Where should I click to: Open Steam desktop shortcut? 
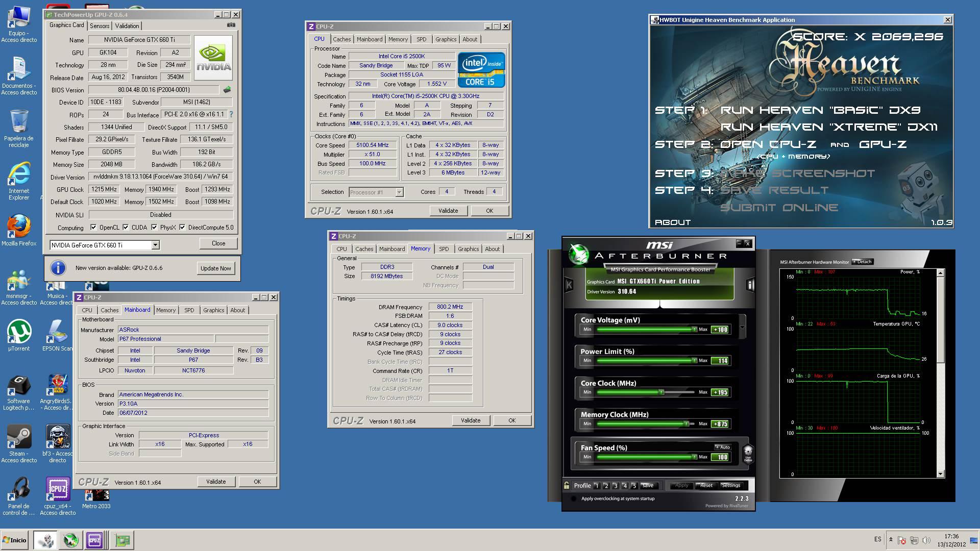click(x=19, y=444)
